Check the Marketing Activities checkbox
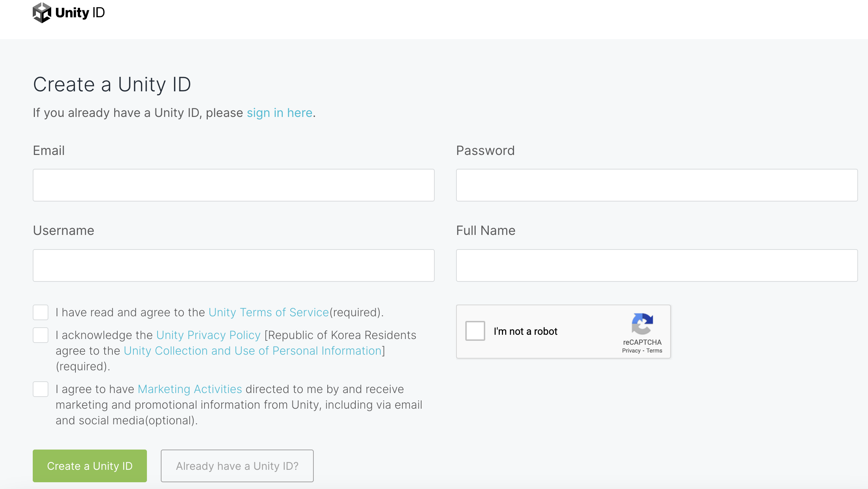This screenshot has width=868, height=489. pos(41,389)
